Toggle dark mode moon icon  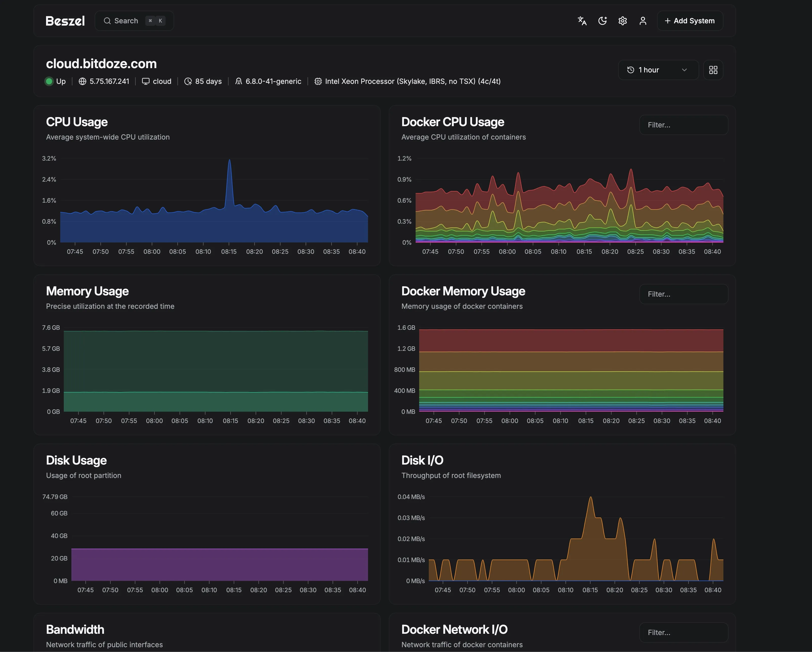coord(602,21)
